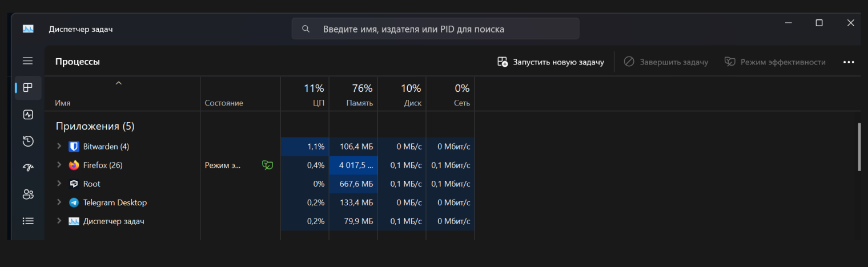Click the Процессы page title
Image resolution: width=868 pixels, height=267 pixels.
(x=78, y=62)
